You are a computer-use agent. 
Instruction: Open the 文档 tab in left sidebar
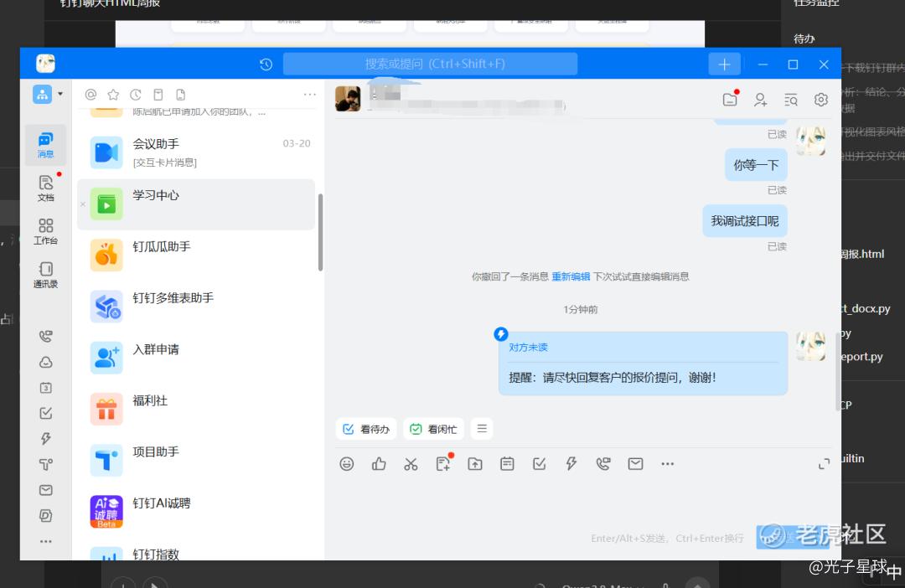coord(45,188)
